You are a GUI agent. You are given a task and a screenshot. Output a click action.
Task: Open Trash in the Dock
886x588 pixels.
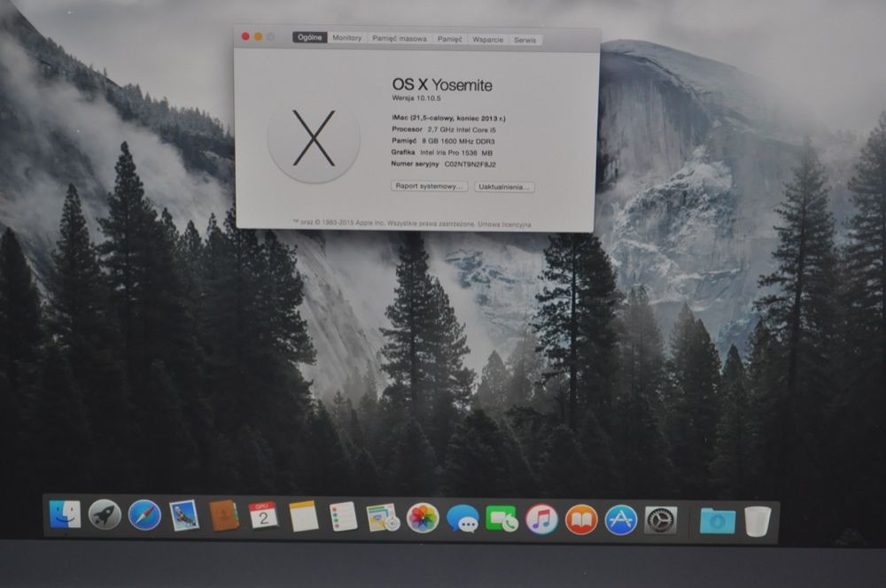coord(758,521)
